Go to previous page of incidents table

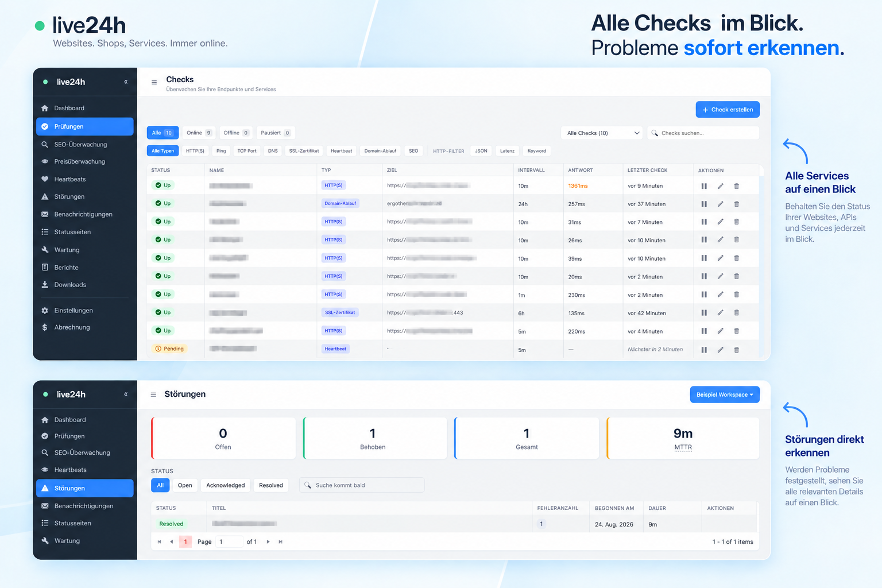[171, 541]
